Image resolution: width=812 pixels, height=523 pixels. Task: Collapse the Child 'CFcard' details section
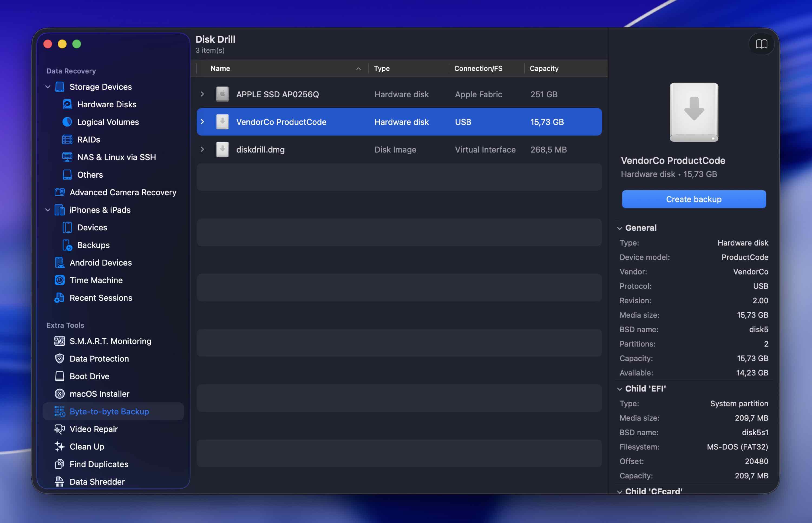click(620, 492)
